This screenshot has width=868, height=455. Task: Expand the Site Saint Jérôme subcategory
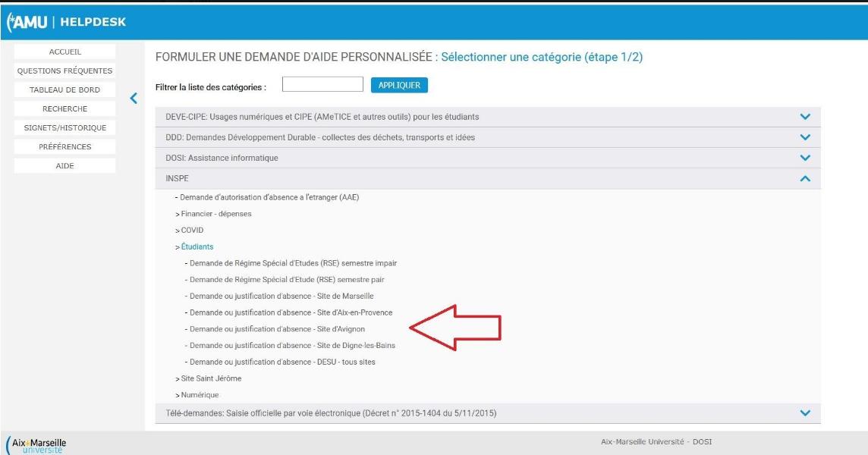210,378
